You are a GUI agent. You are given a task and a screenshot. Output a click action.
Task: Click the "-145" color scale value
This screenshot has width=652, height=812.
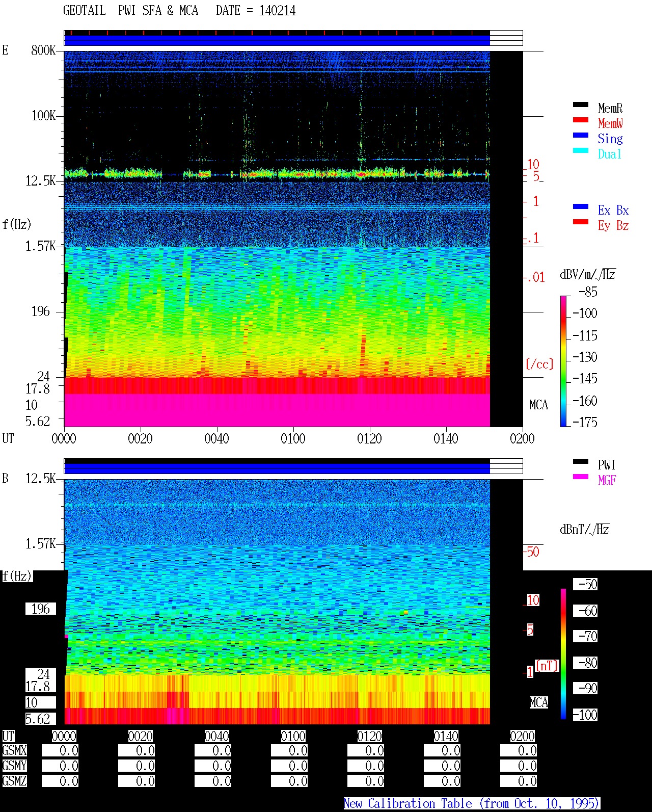point(585,379)
